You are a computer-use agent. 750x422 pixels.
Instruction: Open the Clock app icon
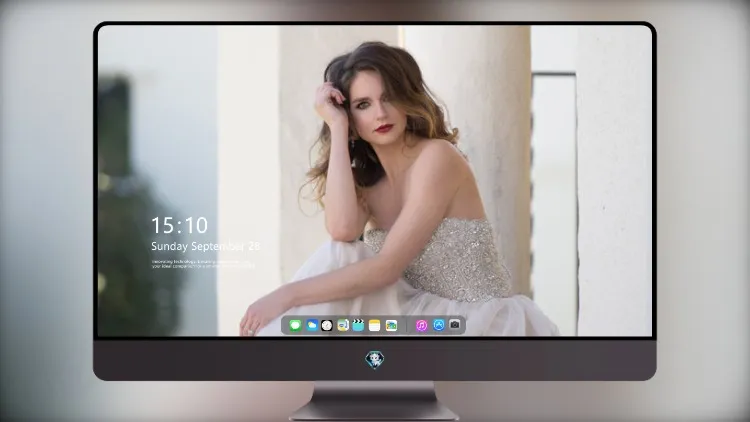pos(327,325)
